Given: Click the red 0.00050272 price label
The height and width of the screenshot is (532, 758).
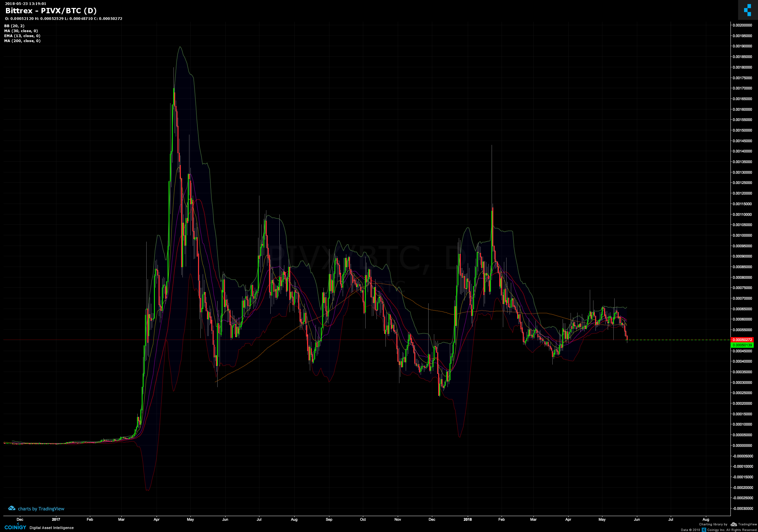Looking at the screenshot, I should (742, 340).
